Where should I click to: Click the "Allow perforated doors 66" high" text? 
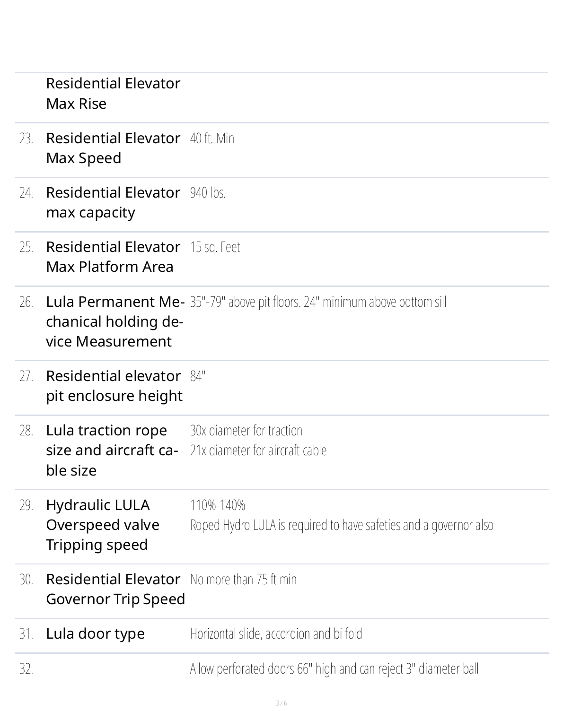click(334, 669)
